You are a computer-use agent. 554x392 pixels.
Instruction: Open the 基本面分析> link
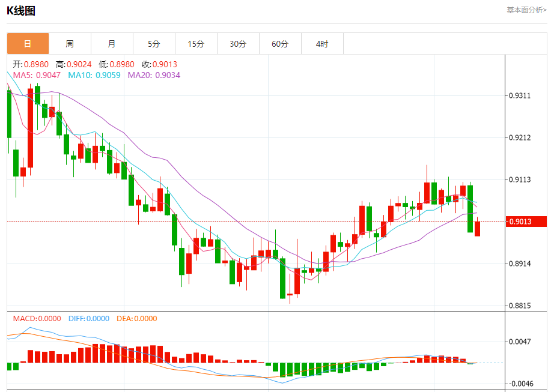tap(526, 10)
